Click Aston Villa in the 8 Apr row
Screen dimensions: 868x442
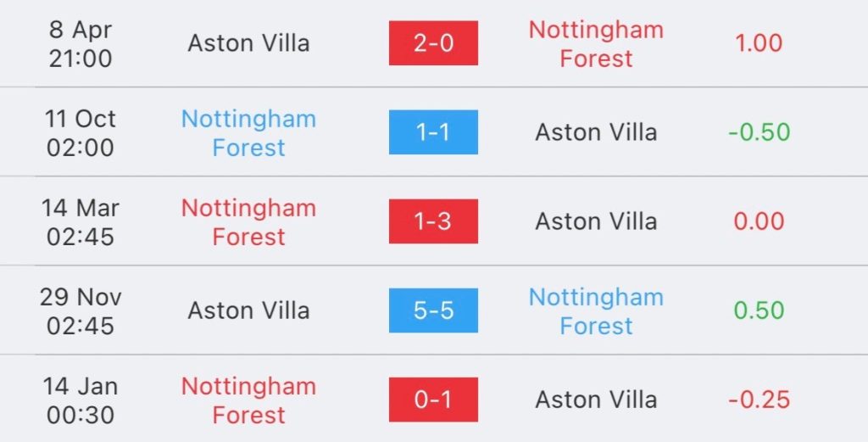[x=248, y=43]
